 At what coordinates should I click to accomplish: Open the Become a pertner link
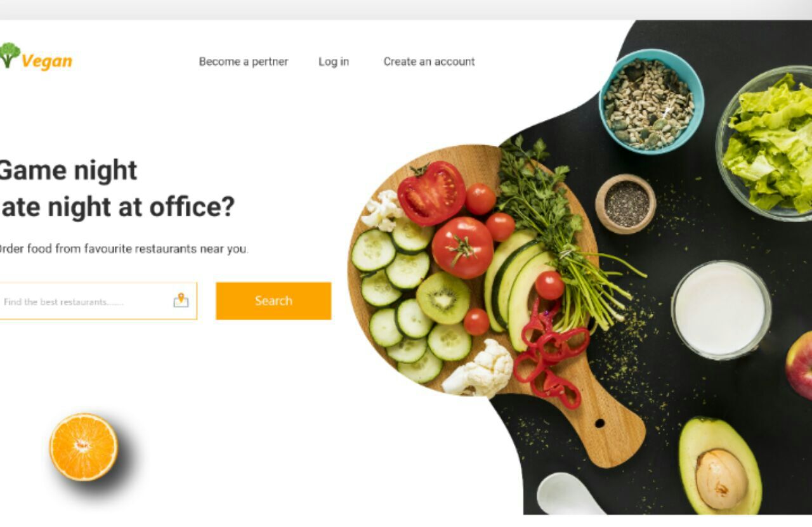(x=244, y=62)
